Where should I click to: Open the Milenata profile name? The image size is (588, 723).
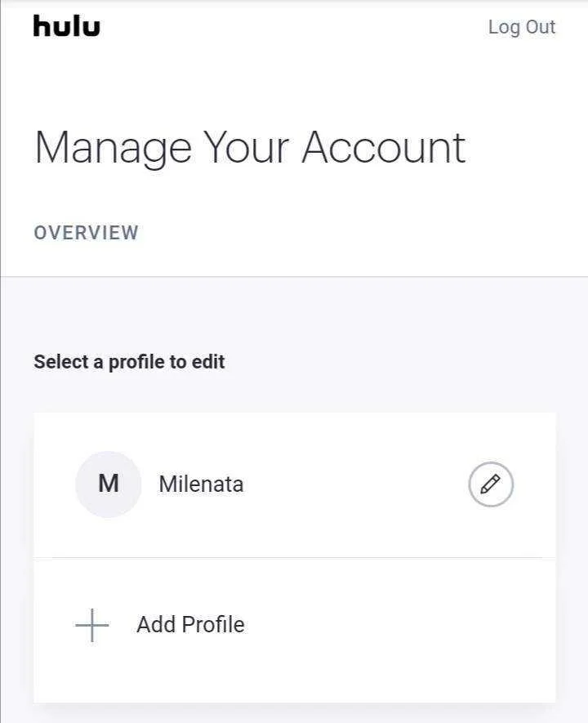201,484
